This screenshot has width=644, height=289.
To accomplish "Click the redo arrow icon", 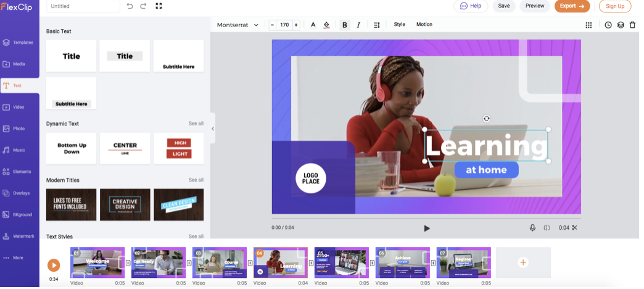I will tap(143, 6).
